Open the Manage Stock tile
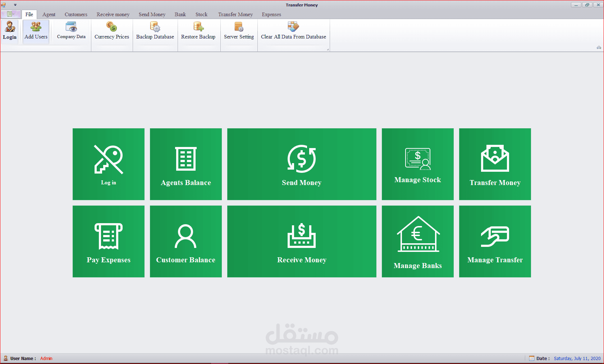Viewport: 604px width, 364px height. [x=418, y=164]
